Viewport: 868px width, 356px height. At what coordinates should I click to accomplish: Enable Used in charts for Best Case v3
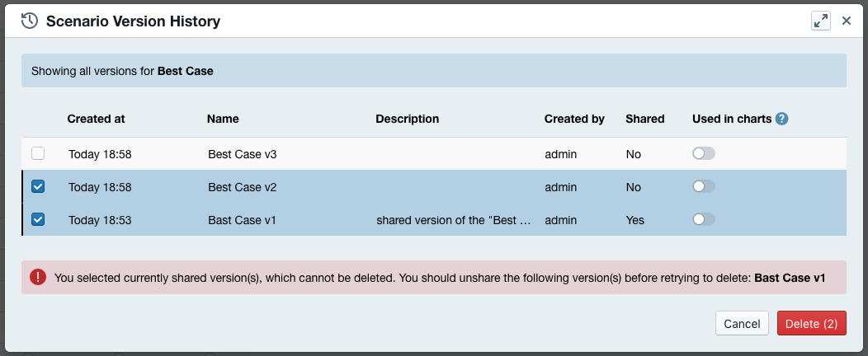704,153
